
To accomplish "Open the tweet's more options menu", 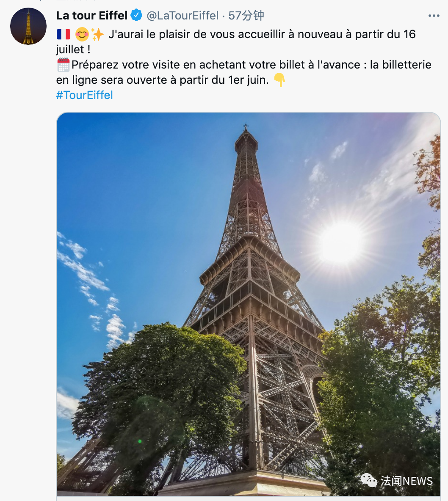I will pos(434,16).
